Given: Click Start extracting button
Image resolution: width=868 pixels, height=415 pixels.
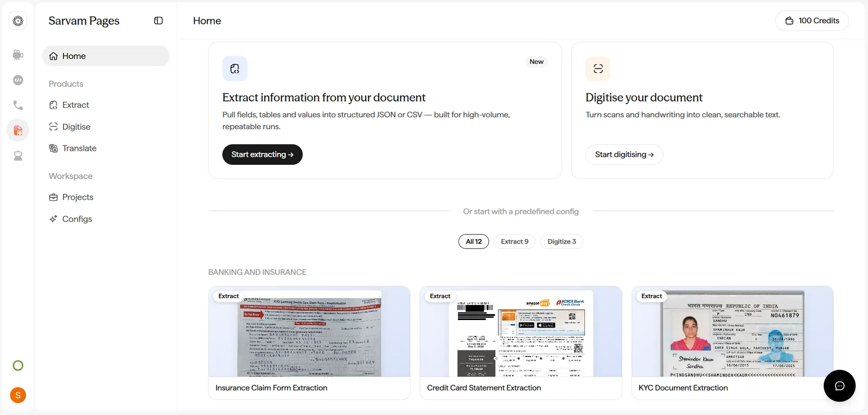Looking at the screenshot, I should 263,155.
